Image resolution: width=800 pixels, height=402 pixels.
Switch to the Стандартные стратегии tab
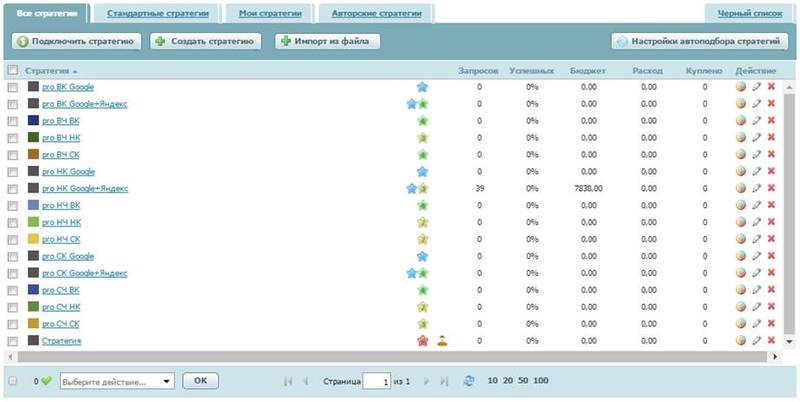click(158, 14)
